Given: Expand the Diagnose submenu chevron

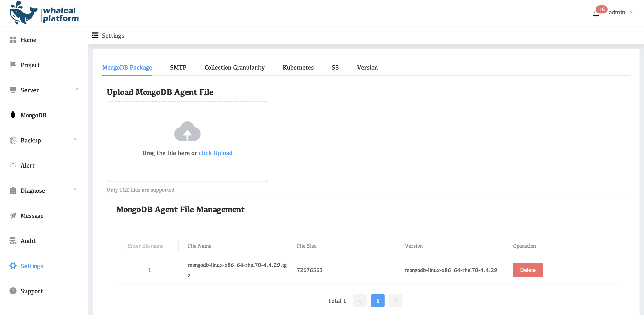Looking at the screenshot, I should coord(76,189).
